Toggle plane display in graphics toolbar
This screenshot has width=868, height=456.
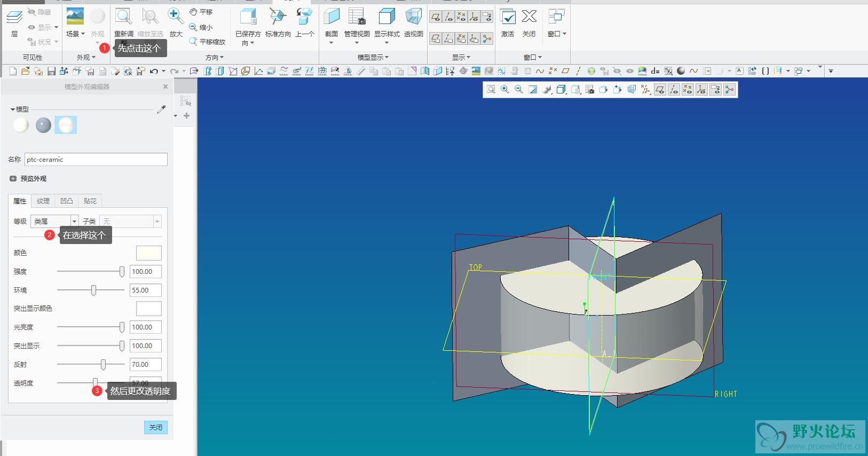point(660,90)
